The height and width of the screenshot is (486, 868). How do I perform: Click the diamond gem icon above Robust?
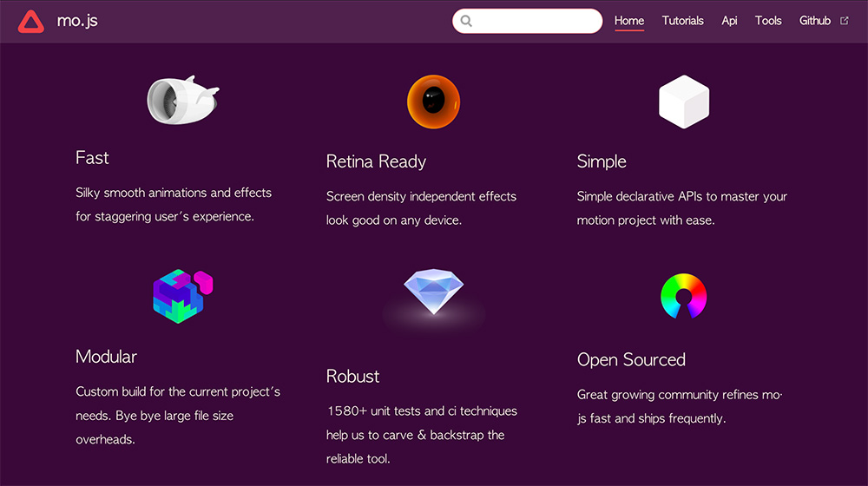[x=433, y=292]
